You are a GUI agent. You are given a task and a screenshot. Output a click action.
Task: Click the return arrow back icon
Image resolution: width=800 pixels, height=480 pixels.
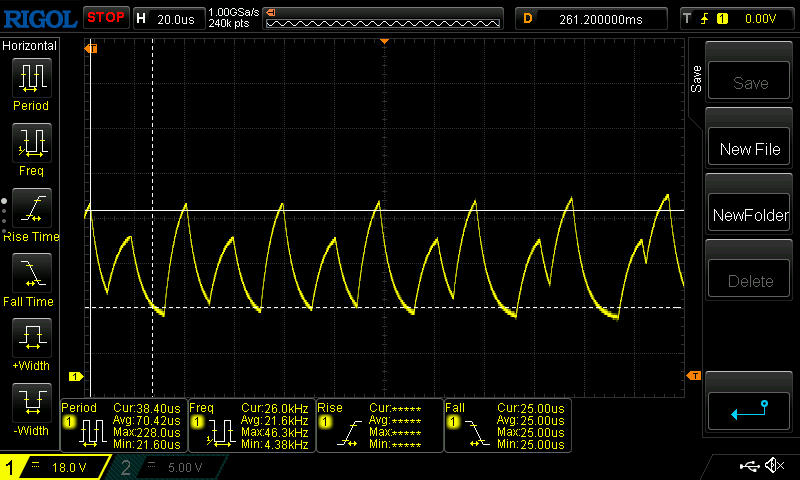[x=750, y=409]
